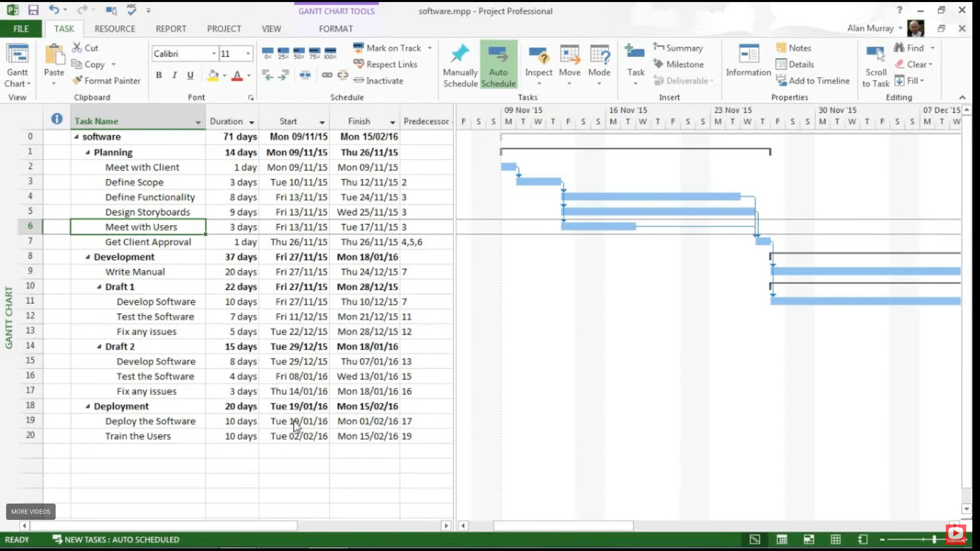Click the Inactivate button
This screenshot has height=551, width=980.
379,81
